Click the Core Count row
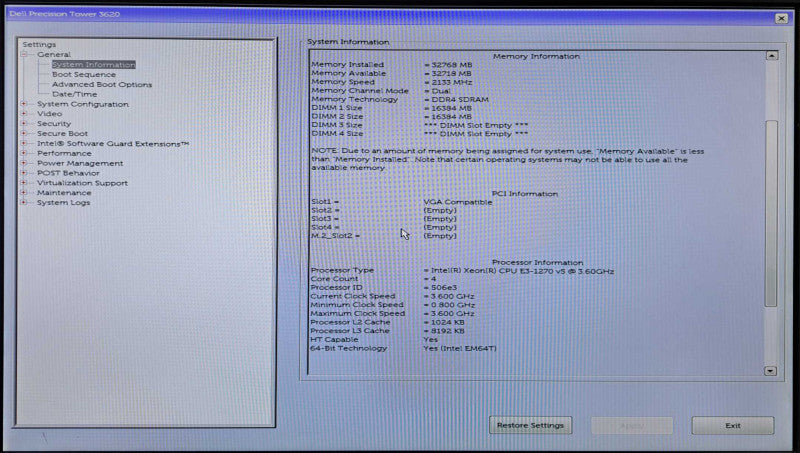 373,279
